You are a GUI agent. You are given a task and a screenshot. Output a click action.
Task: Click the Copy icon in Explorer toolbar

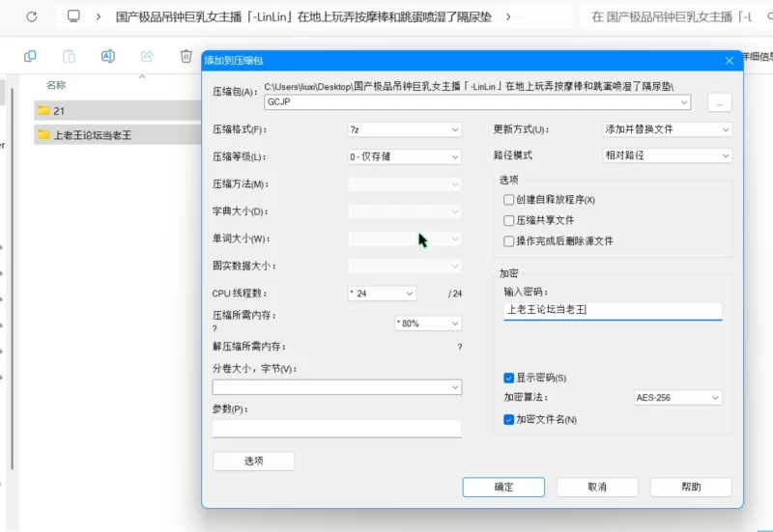coord(30,56)
